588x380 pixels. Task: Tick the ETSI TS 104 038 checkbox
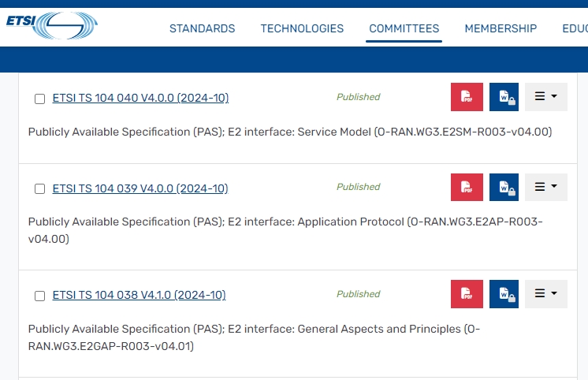pyautogui.click(x=39, y=296)
